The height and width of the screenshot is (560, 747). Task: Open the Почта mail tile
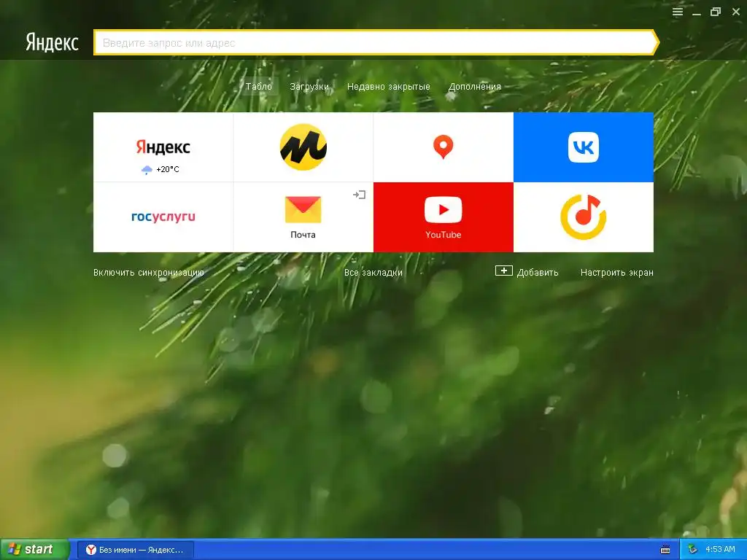(303, 217)
